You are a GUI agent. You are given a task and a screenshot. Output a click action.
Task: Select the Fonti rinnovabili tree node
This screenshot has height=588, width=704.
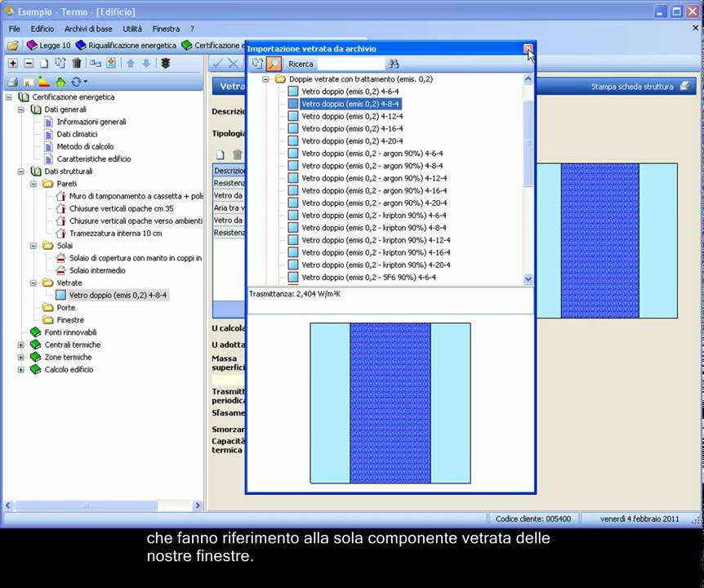pos(70,332)
